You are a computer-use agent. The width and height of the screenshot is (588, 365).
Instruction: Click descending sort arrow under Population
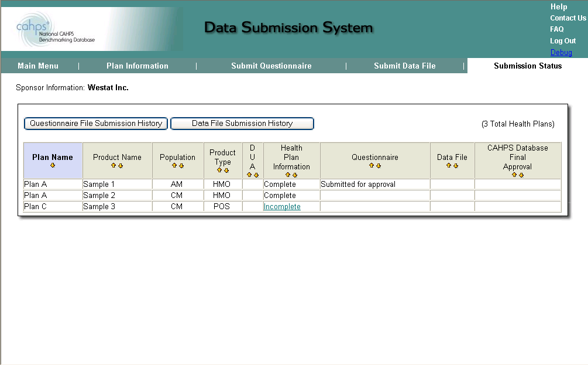[181, 166]
